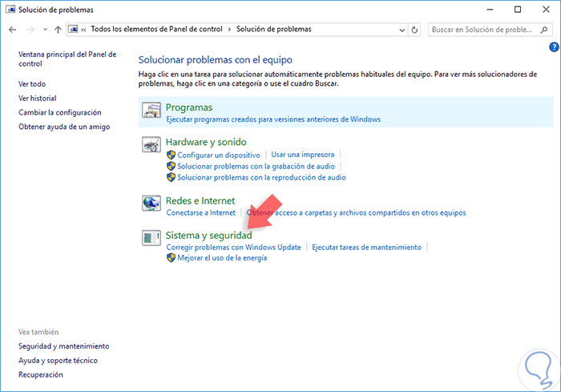Open Solucionar problemas con la reproducción de audio
The height and width of the screenshot is (392, 561).
point(261,177)
